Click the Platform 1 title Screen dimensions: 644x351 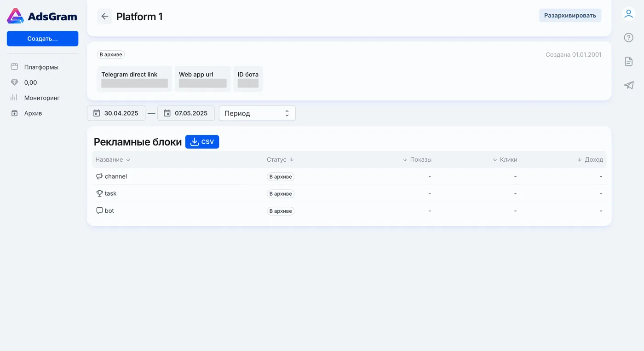click(x=139, y=17)
